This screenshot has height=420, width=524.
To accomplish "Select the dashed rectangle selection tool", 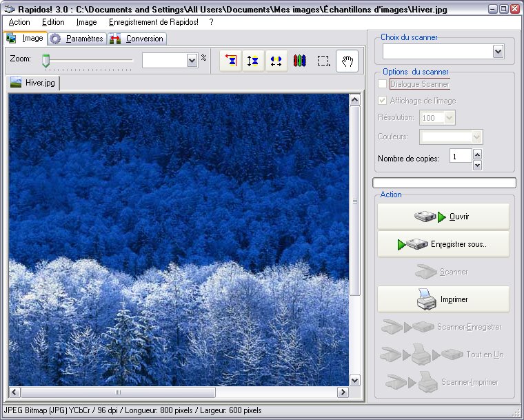I will pos(323,61).
